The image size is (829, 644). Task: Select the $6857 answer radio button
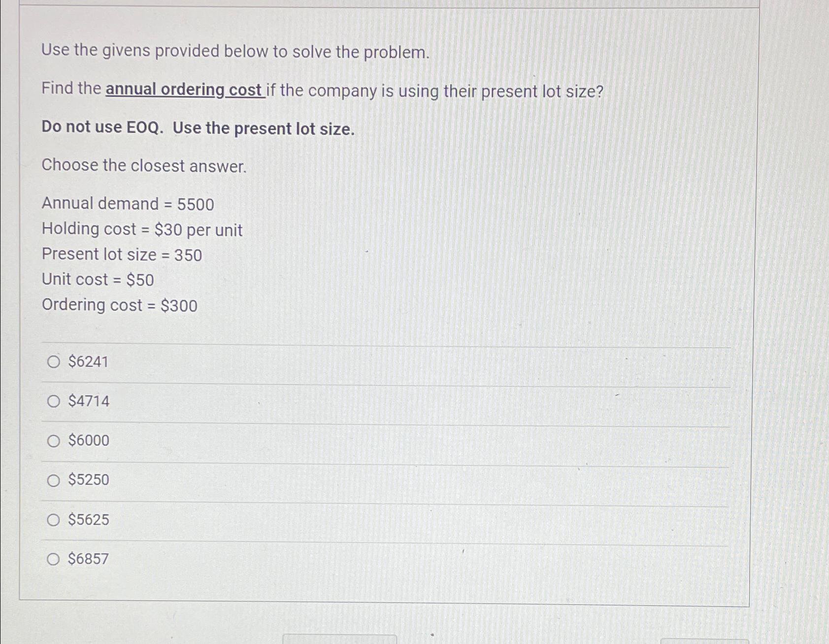coord(54,559)
